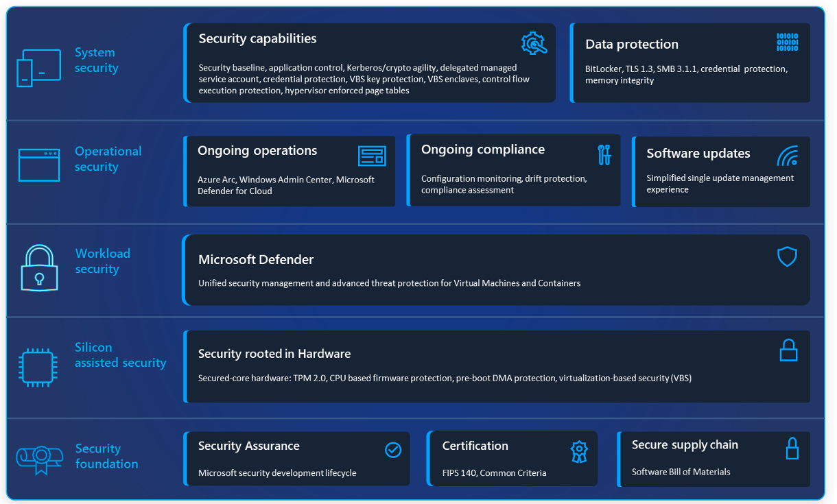The height and width of the screenshot is (504, 837).
Task: Open the Data protection card
Action: click(x=689, y=62)
